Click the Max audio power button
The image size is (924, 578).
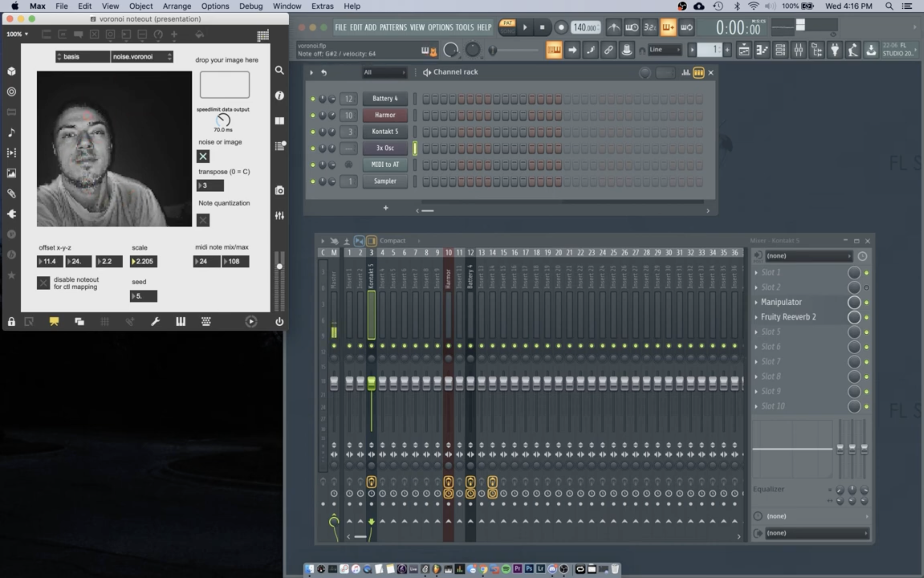(x=279, y=321)
